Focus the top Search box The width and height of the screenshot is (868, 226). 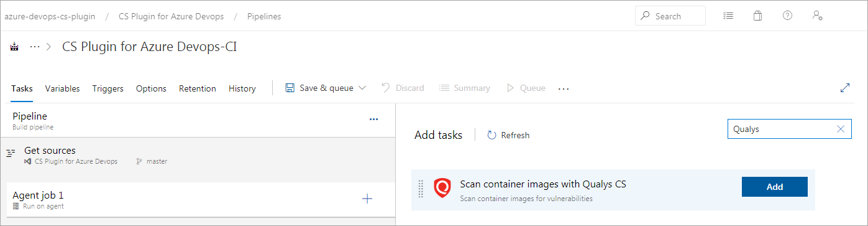670,16
